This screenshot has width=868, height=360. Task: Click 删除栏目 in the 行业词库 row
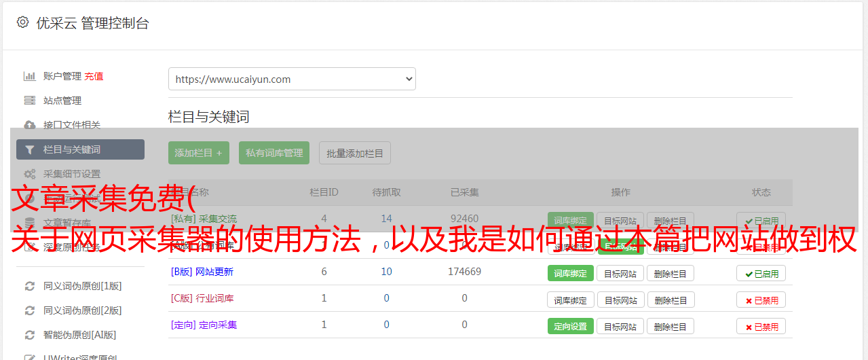(x=671, y=300)
